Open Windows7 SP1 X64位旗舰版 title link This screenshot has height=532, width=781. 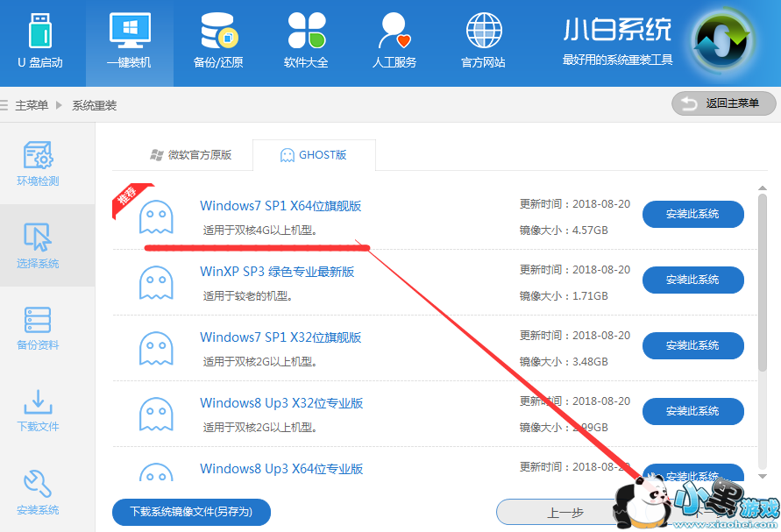280,206
